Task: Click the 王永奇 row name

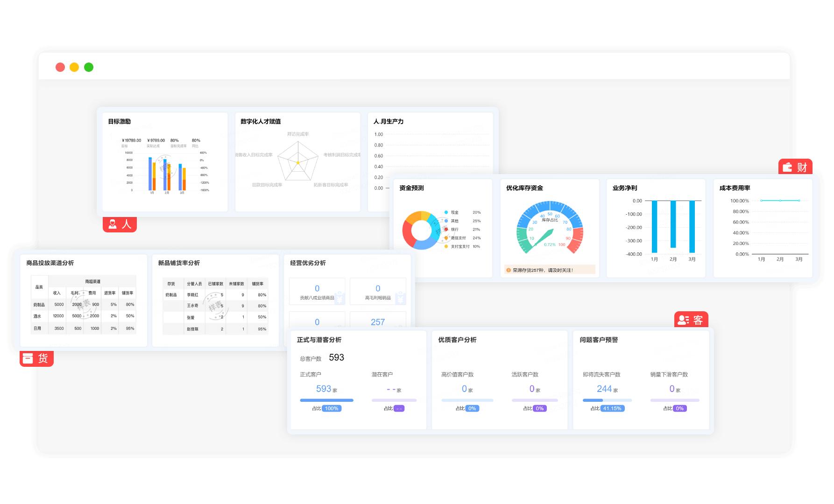Action: click(192, 306)
